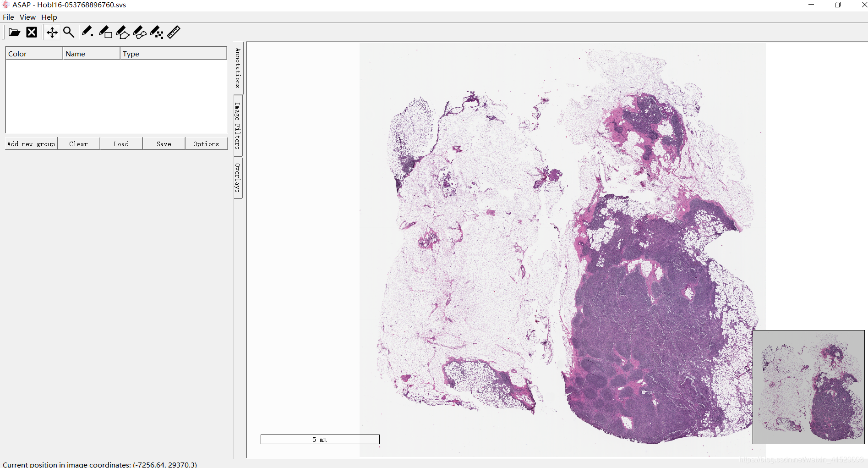This screenshot has height=468, width=868.
Task: Close the current image with X icon
Action: [32, 32]
